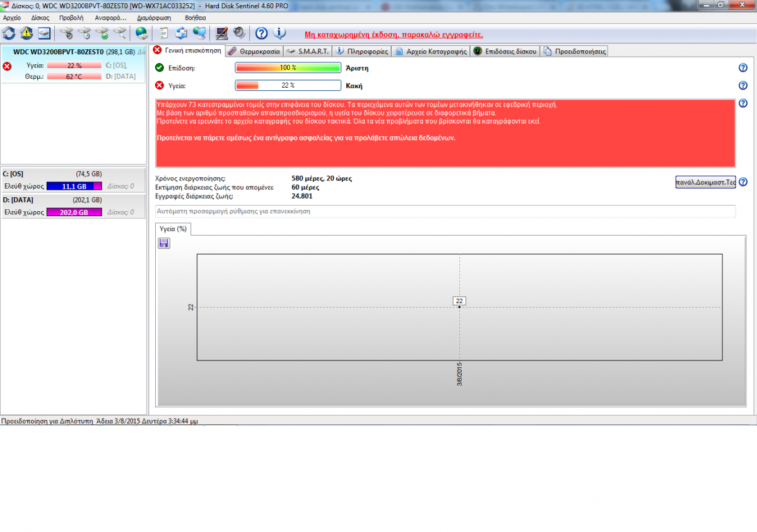The height and width of the screenshot is (532, 757).
Task: Click the Κακή health rating text
Action: pos(355,86)
